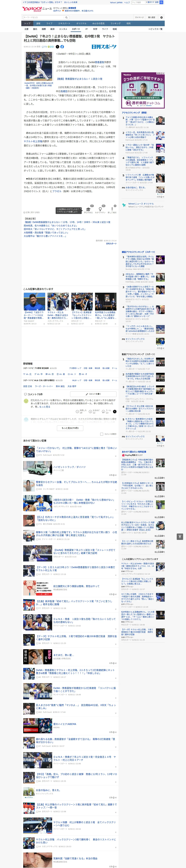Open 購入履歴
The width and height of the screenshot is (186, 868).
coord(152,17)
